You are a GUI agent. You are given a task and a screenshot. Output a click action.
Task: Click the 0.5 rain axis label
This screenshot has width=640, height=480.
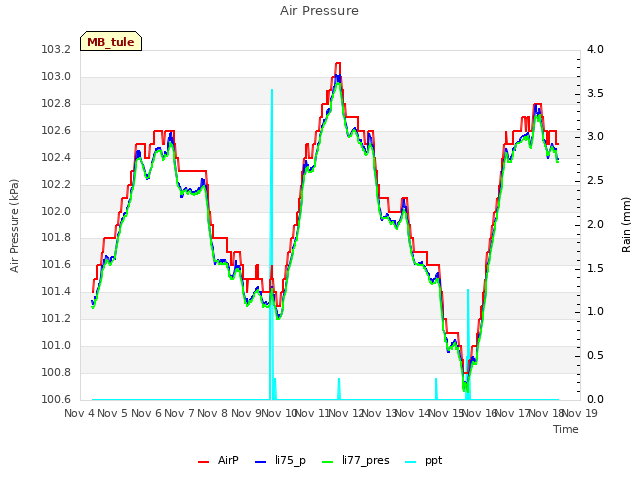point(595,356)
